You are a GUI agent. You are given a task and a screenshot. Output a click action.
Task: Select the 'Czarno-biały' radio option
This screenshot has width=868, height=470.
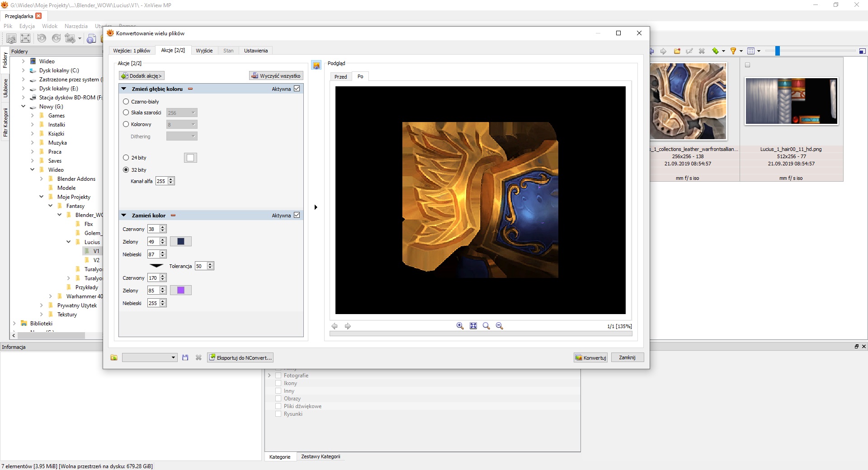click(x=126, y=102)
